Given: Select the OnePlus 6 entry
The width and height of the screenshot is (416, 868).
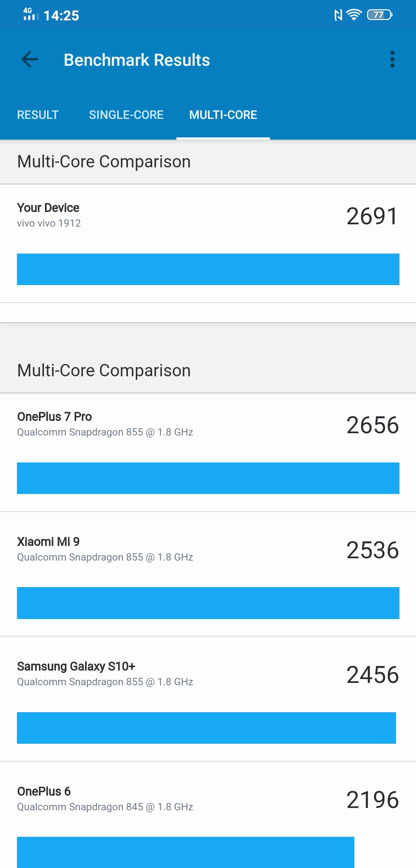Looking at the screenshot, I should pyautogui.click(x=44, y=791).
